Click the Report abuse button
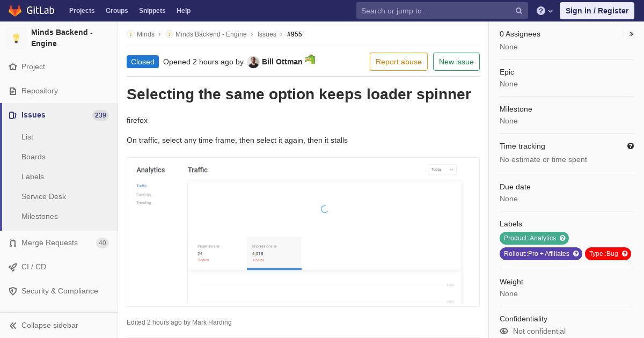Image resolution: width=644 pixels, height=338 pixels. (399, 62)
